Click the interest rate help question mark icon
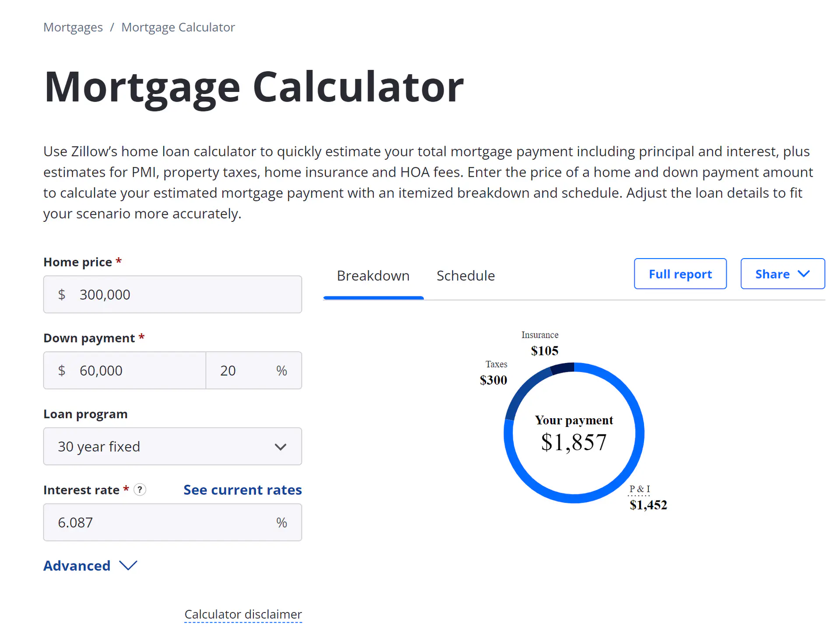The height and width of the screenshot is (644, 840). pyautogui.click(x=140, y=490)
